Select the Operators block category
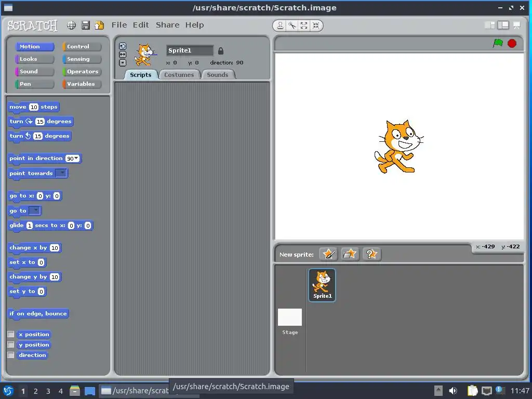The width and height of the screenshot is (532, 399). pyautogui.click(x=82, y=72)
